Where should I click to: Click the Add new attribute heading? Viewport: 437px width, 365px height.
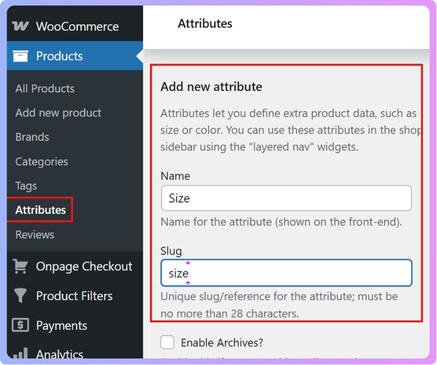coord(211,87)
